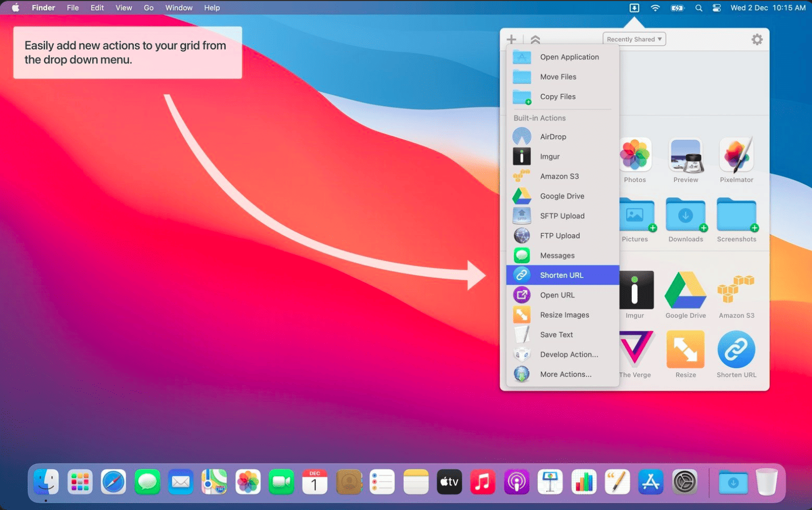Click the Pictures folder in grid
Viewport: 812px width, 510px height.
[636, 215]
